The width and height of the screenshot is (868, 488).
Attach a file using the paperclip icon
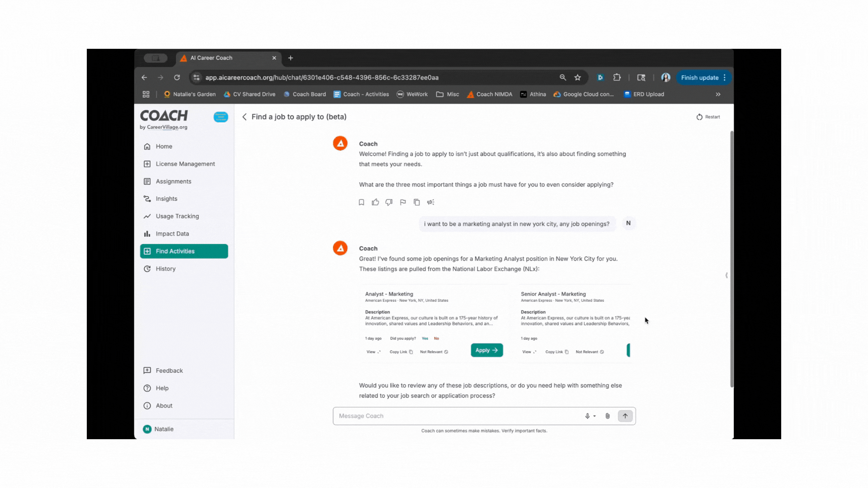608,416
